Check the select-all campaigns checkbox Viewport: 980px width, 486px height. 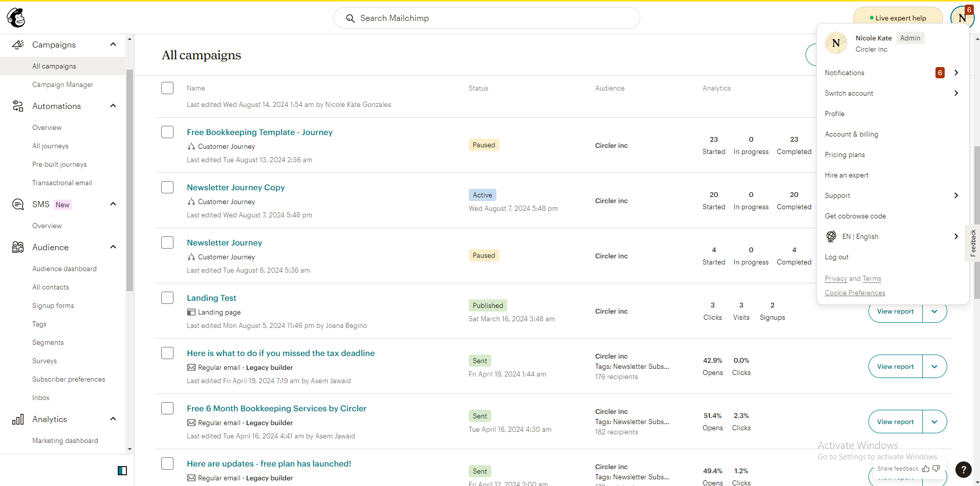point(167,88)
